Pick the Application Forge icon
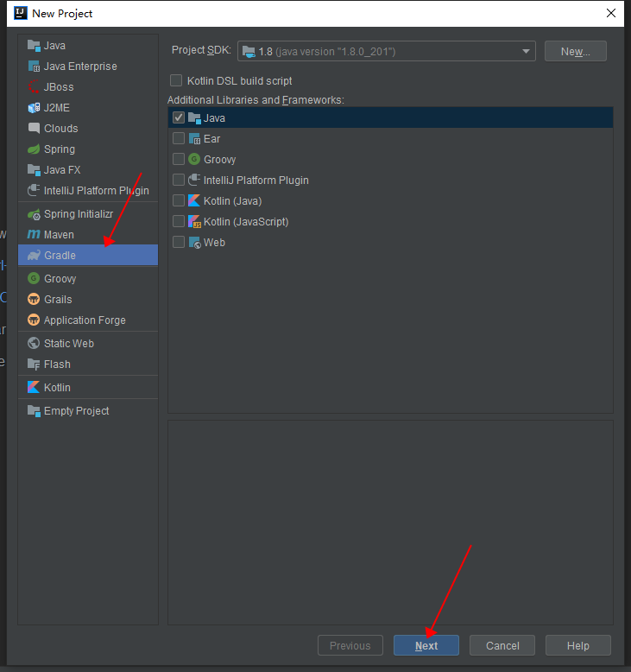 [x=34, y=320]
